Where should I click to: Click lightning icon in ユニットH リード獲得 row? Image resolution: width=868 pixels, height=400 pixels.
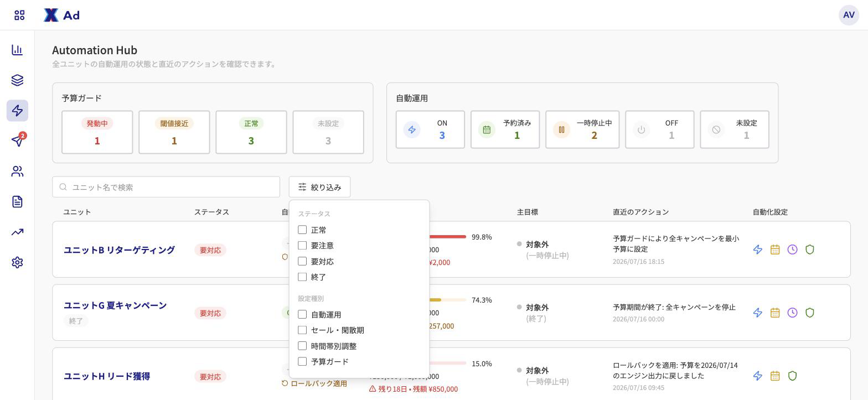[758, 376]
